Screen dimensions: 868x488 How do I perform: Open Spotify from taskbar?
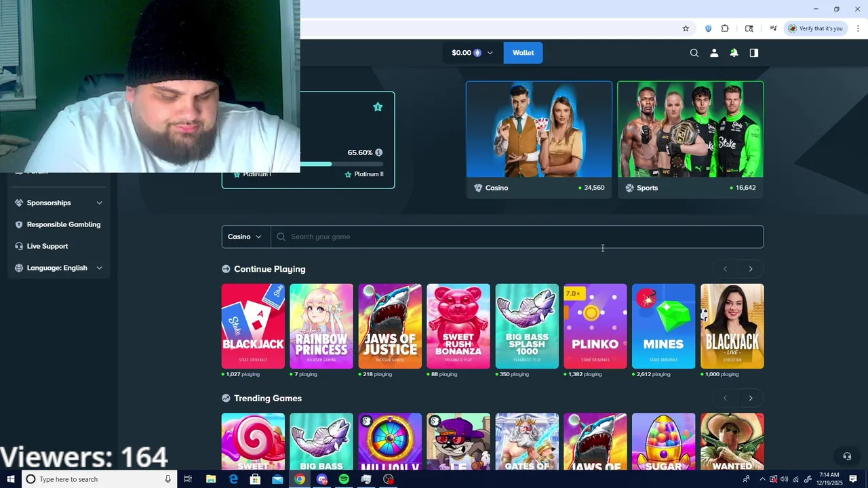tap(344, 479)
